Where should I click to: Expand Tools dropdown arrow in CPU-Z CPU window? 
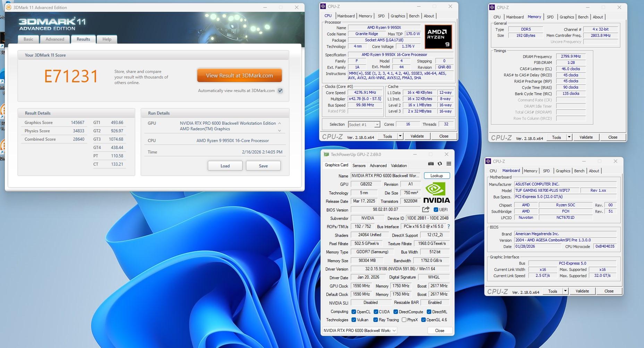[400, 136]
